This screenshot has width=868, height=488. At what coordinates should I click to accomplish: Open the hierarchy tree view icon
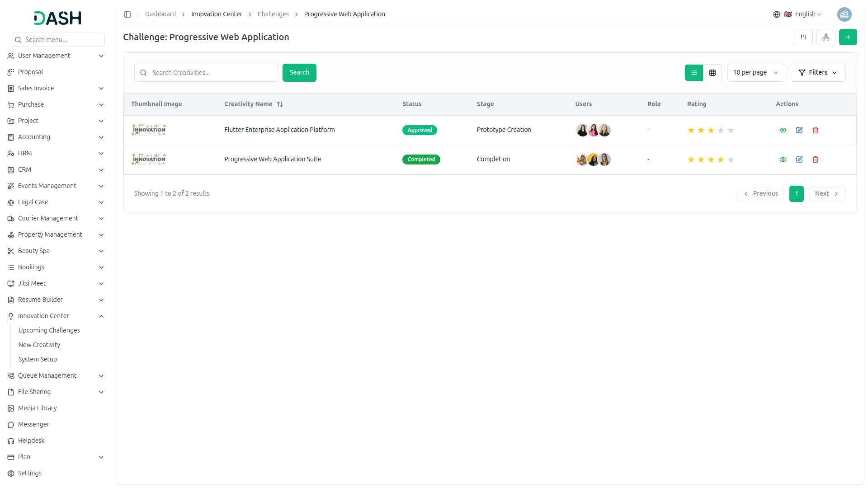[826, 37]
